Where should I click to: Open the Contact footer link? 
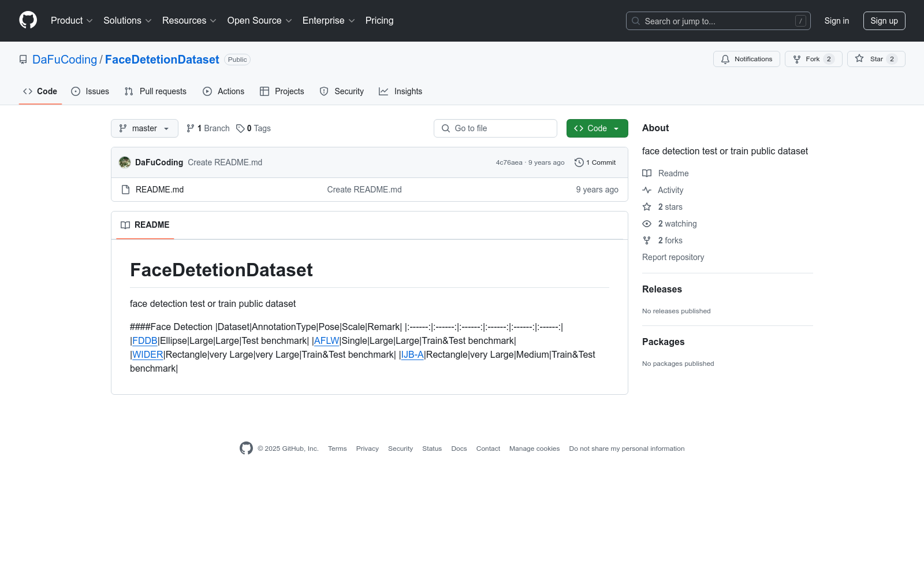(x=488, y=449)
